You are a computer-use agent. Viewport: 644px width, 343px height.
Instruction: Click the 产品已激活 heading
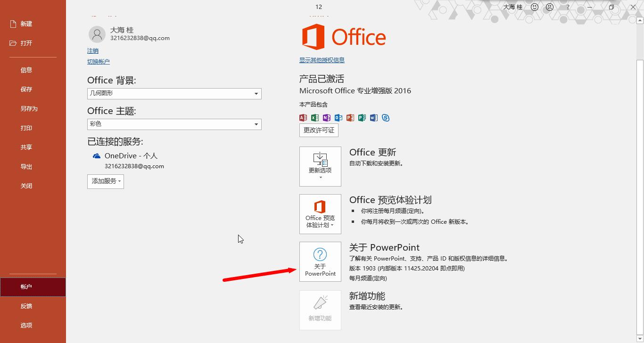(x=322, y=79)
